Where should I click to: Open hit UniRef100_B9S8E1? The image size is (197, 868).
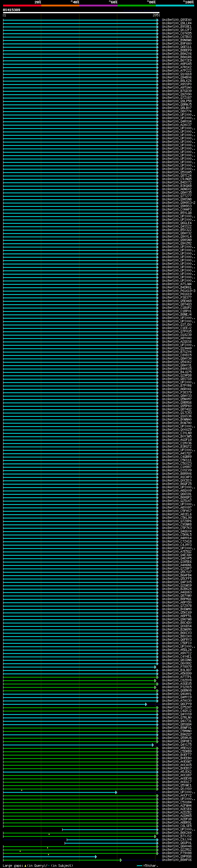(176, 26)
